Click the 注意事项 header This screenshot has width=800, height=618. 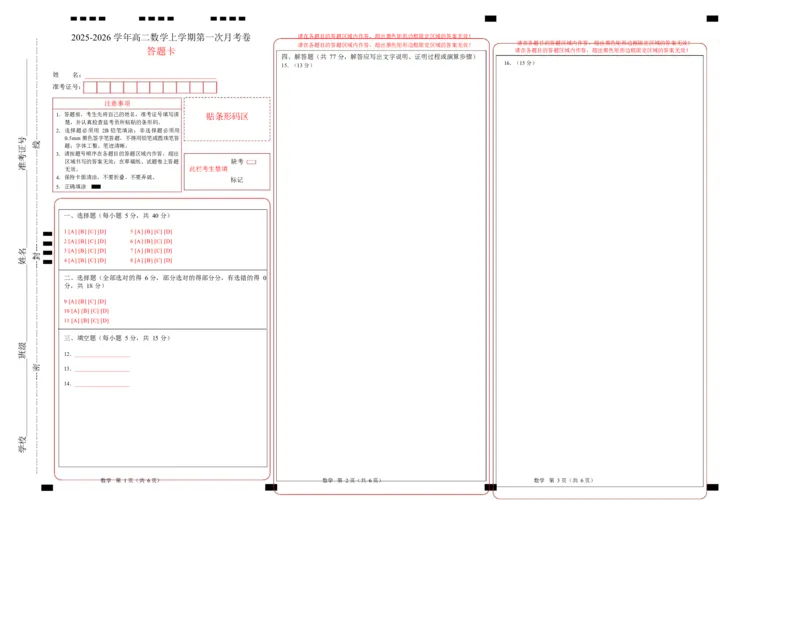pos(117,103)
